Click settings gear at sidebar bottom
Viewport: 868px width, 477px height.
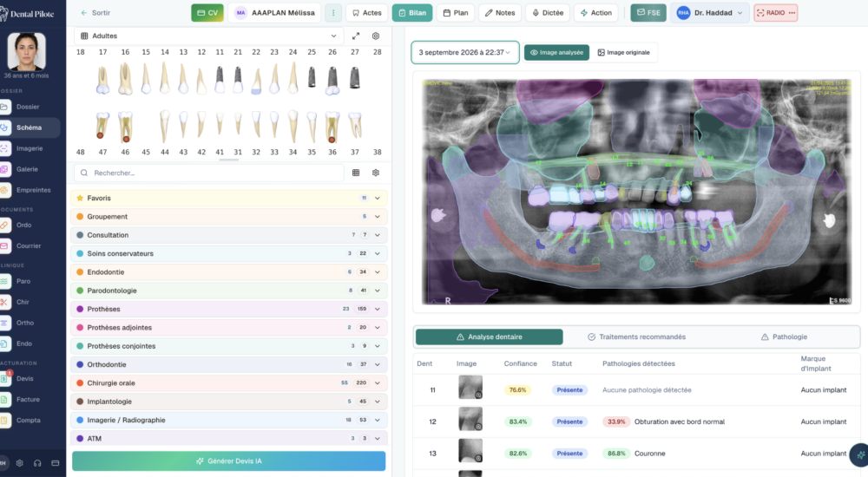pyautogui.click(x=20, y=463)
